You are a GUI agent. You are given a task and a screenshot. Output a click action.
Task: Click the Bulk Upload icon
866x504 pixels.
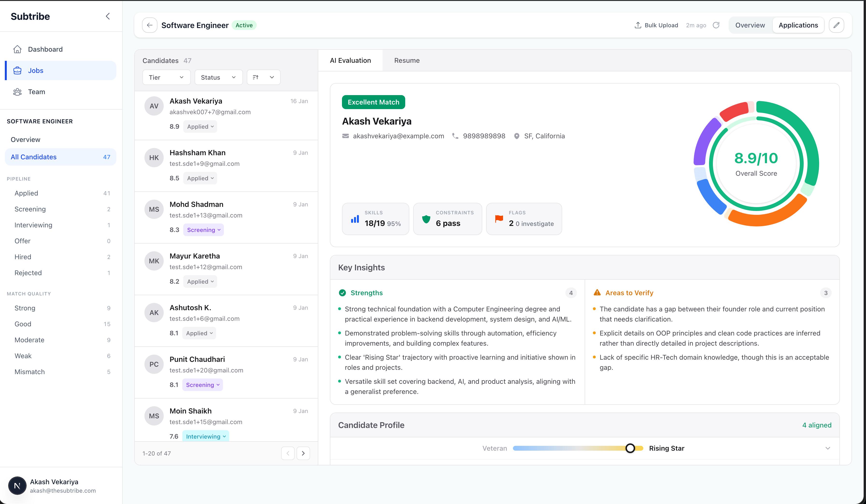click(638, 25)
